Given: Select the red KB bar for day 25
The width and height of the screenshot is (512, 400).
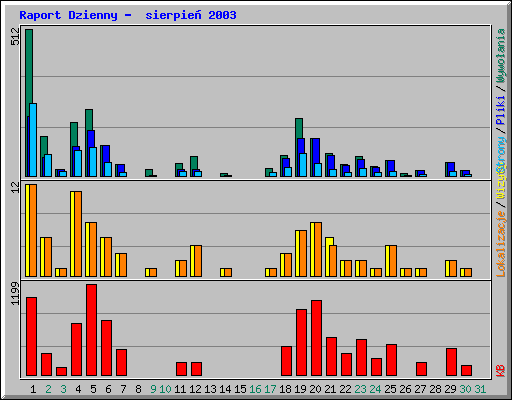Looking at the screenshot, I should (392, 360).
